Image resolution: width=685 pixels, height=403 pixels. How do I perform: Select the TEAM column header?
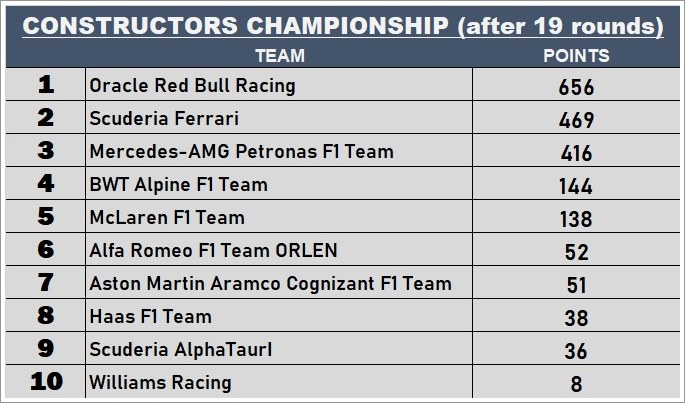click(x=279, y=56)
